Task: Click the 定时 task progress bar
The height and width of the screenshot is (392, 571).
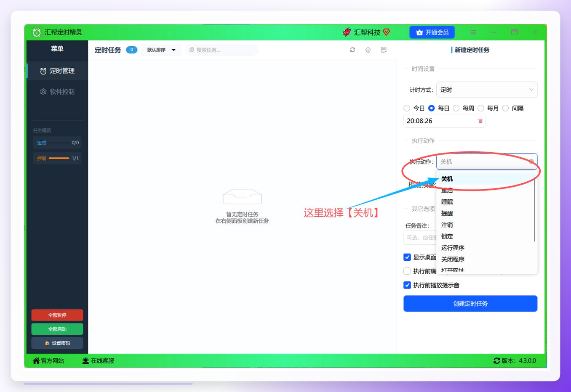Action: coord(59,143)
